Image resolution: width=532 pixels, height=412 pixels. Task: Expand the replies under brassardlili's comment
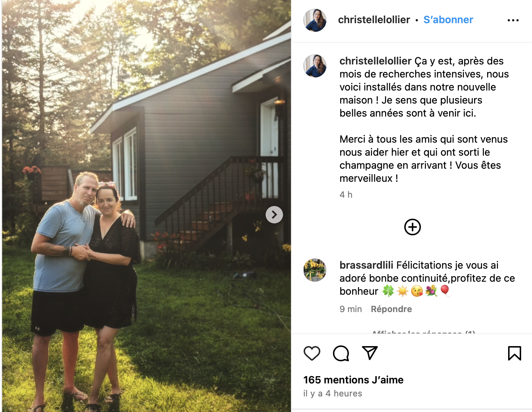click(423, 332)
